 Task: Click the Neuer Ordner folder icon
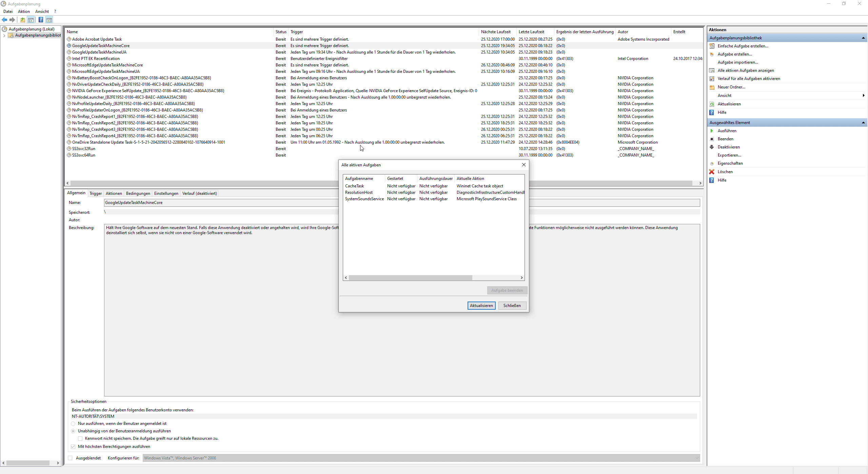[712, 87]
